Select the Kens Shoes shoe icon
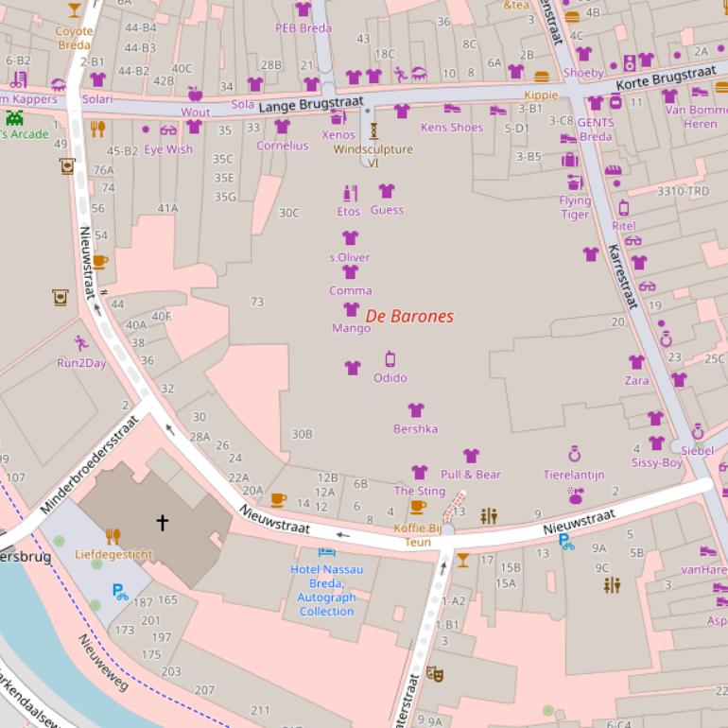Viewport: 728px width, 728px height. point(452,109)
